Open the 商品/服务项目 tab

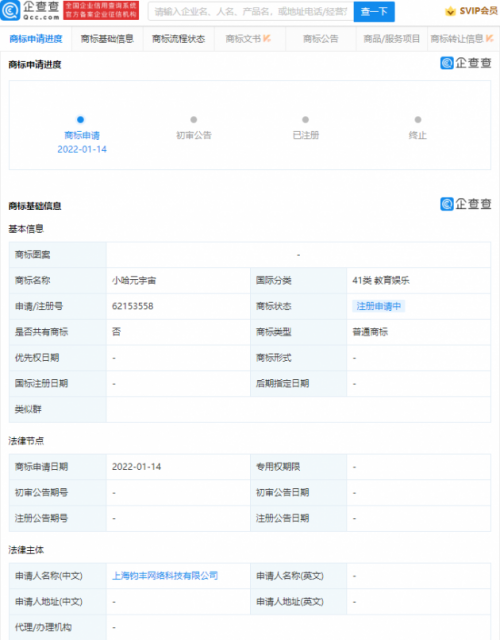click(391, 39)
